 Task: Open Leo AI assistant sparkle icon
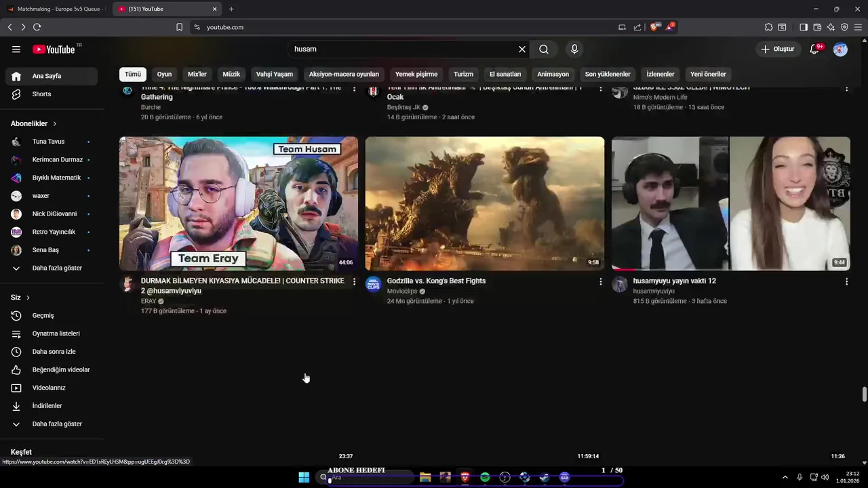pyautogui.click(x=831, y=27)
